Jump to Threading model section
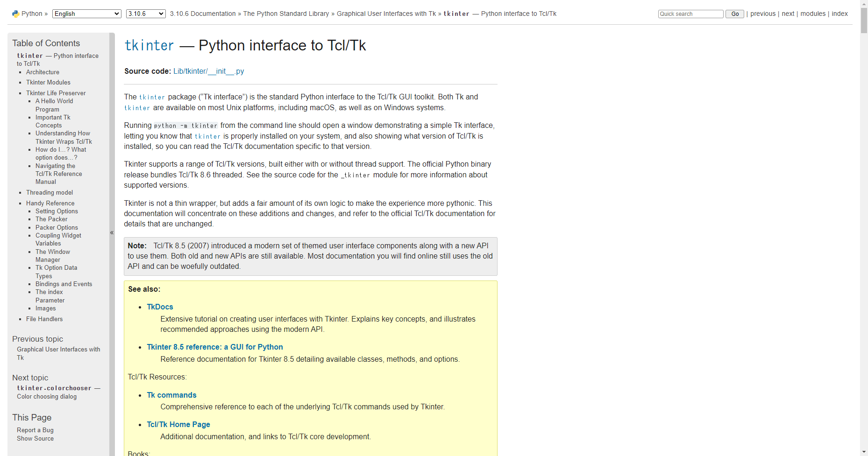Viewport: 868px width, 456px height. click(50, 192)
